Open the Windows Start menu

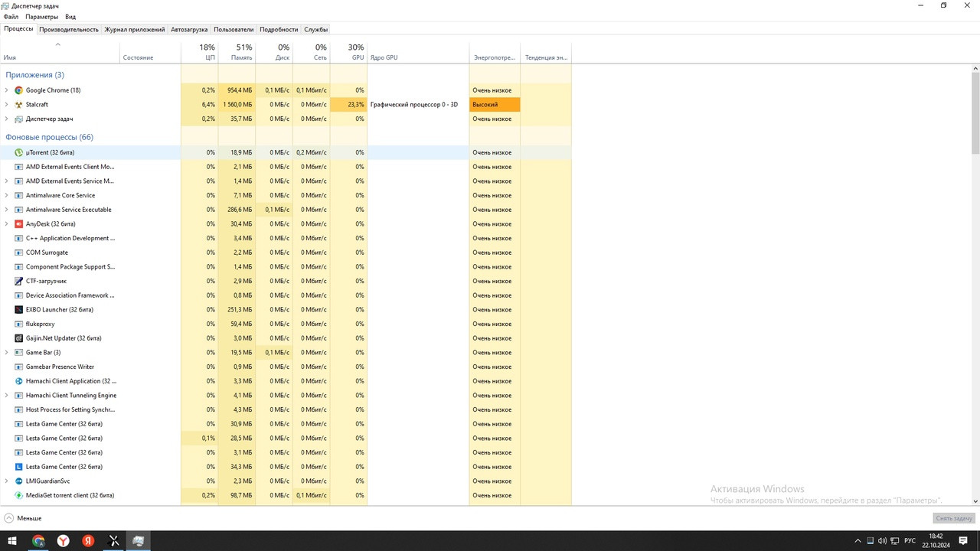pyautogui.click(x=12, y=541)
